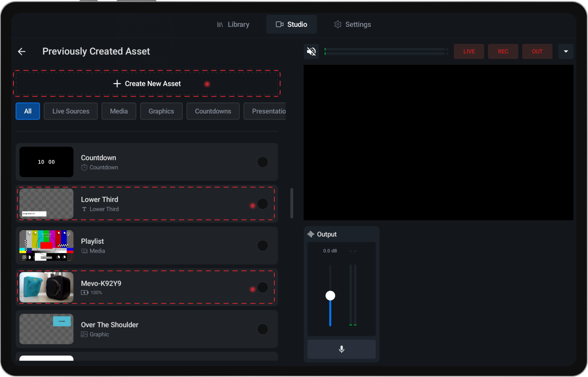Open the dropdown next to the OUT button

[566, 51]
